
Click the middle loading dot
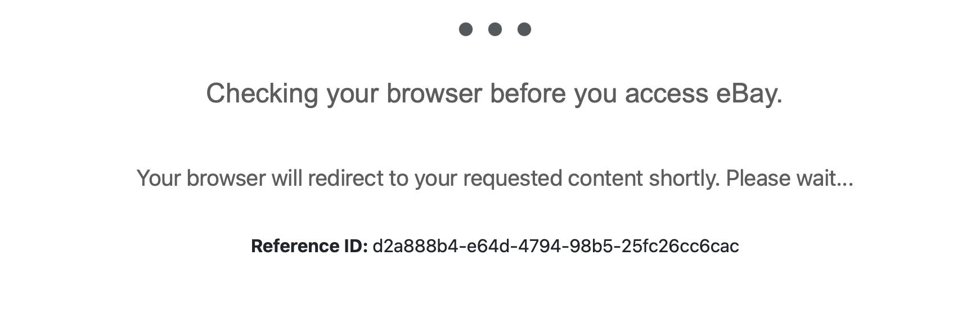[495, 29]
